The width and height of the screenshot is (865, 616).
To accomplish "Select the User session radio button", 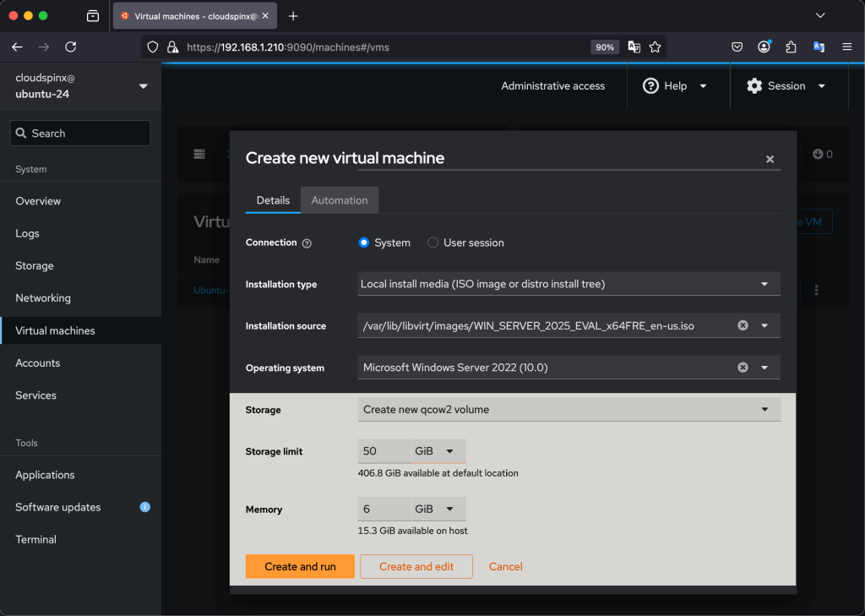I will [x=433, y=243].
